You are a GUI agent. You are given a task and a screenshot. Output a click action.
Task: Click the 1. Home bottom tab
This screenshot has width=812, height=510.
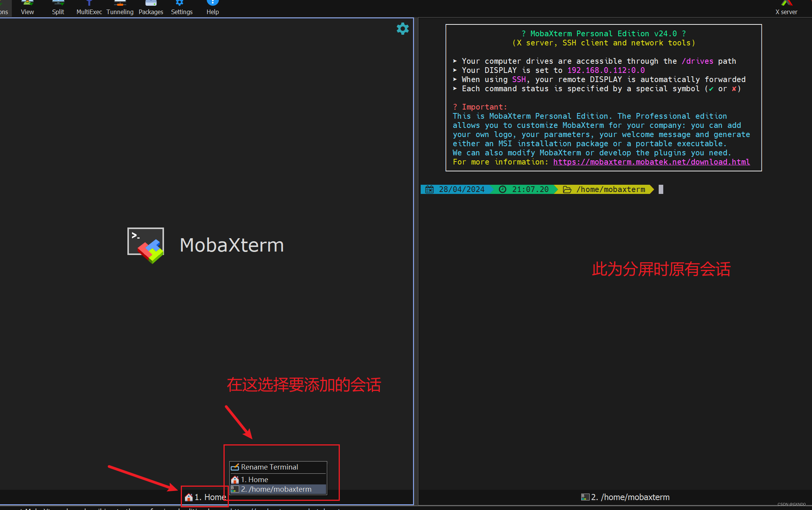206,497
